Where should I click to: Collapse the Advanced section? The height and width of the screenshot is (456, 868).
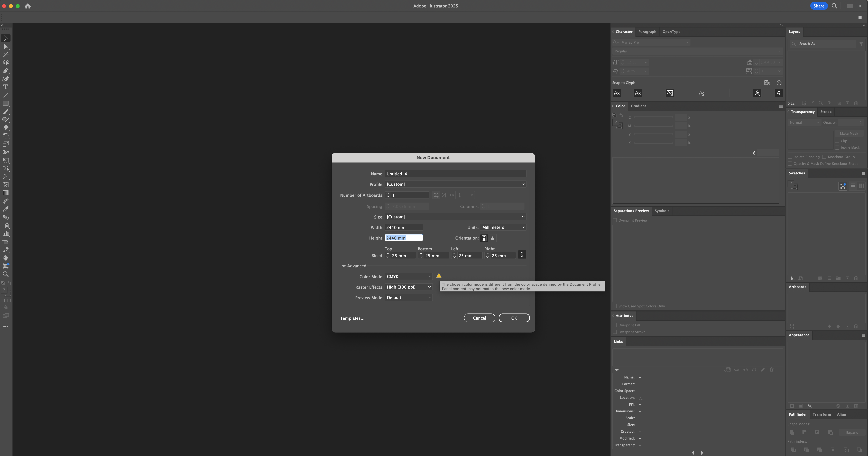click(344, 266)
